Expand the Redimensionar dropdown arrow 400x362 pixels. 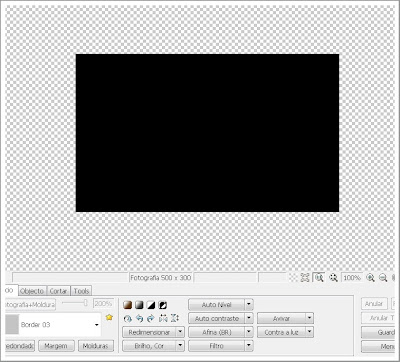(x=180, y=332)
